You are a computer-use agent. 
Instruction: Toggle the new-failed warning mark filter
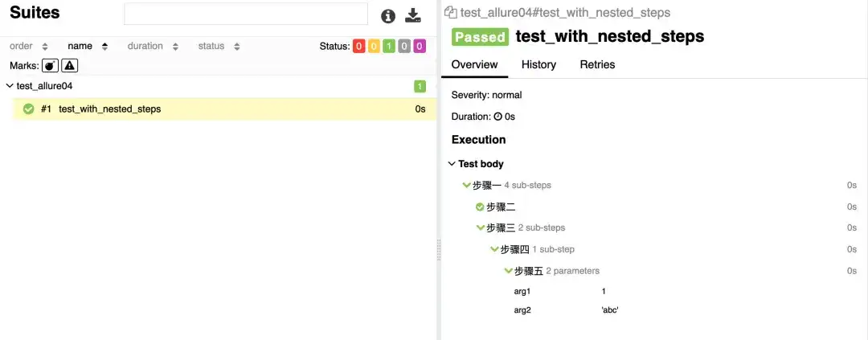point(70,65)
